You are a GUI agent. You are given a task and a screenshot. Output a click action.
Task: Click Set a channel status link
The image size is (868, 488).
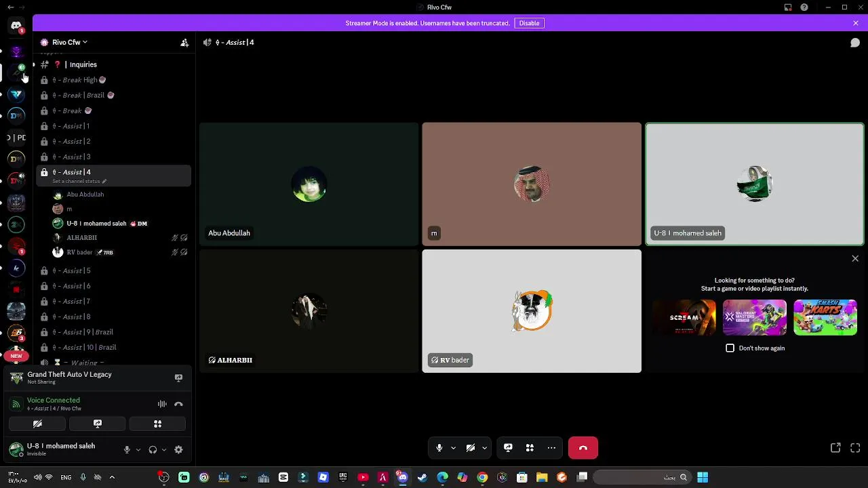[x=76, y=181]
